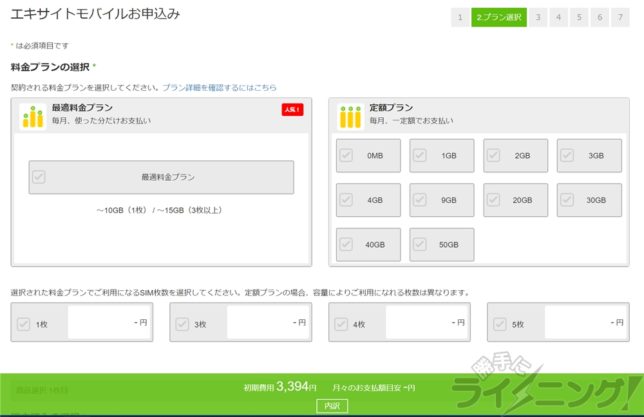Choose the 50GB fixed plan
This screenshot has width=644, height=417.
442,244
